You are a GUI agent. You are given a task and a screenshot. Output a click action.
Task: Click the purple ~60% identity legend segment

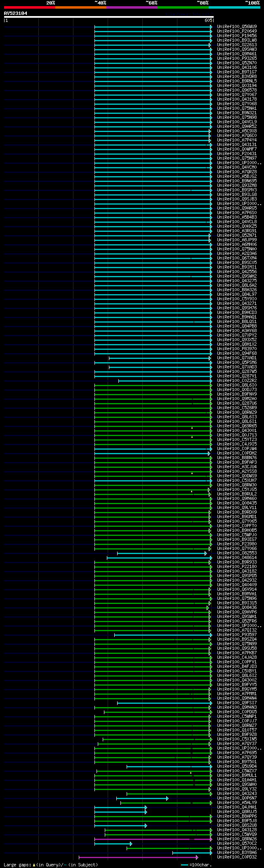pyautogui.click(x=132, y=7)
